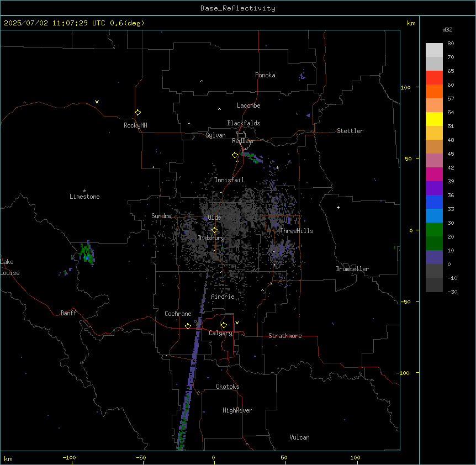Select the purple 36-39 dBZ legend swatch
The width and height of the screenshot is (476, 465).
(x=434, y=188)
